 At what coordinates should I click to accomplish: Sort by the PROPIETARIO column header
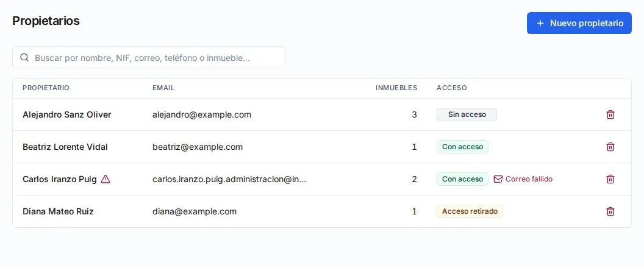(46, 88)
